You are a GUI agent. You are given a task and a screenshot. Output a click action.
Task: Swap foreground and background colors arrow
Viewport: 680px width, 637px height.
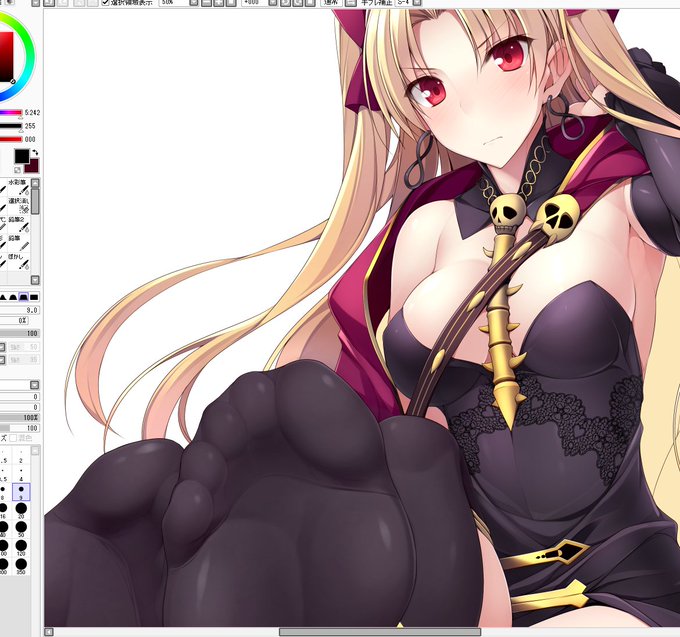[x=35, y=153]
